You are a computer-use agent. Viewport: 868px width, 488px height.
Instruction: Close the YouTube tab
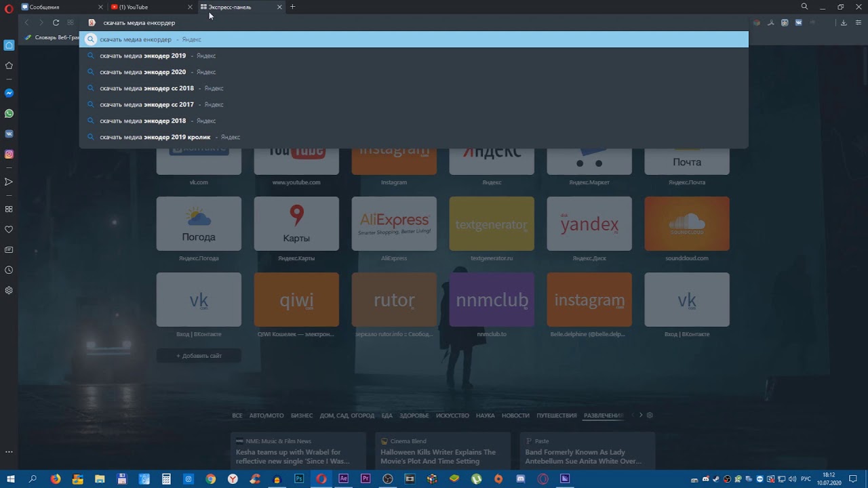(x=190, y=7)
